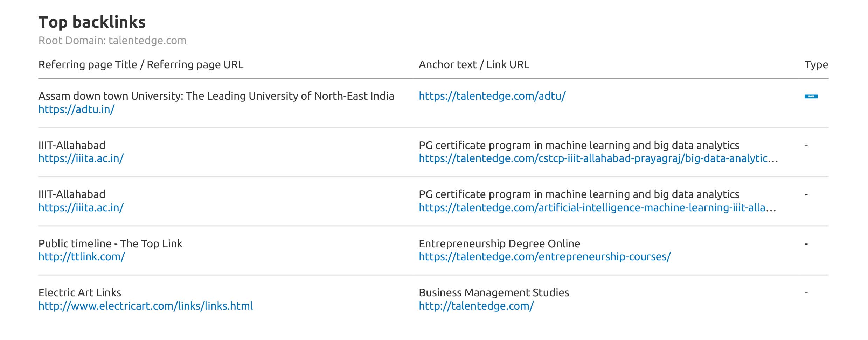Select the Entrepreneurship Degree Online anchor text
The image size is (868, 340).
click(499, 244)
